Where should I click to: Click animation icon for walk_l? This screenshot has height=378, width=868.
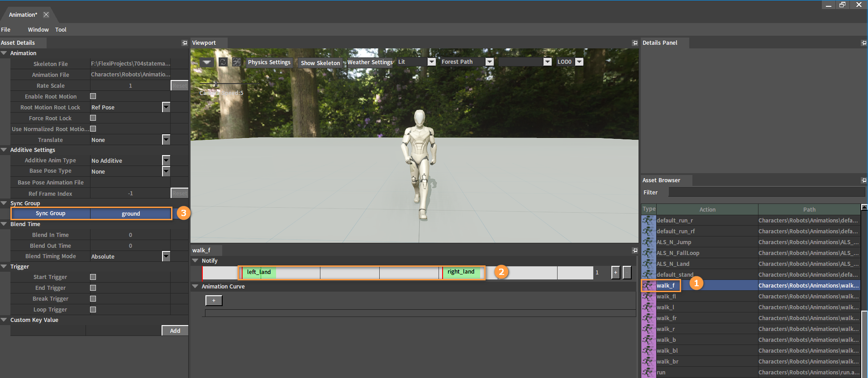pos(649,307)
